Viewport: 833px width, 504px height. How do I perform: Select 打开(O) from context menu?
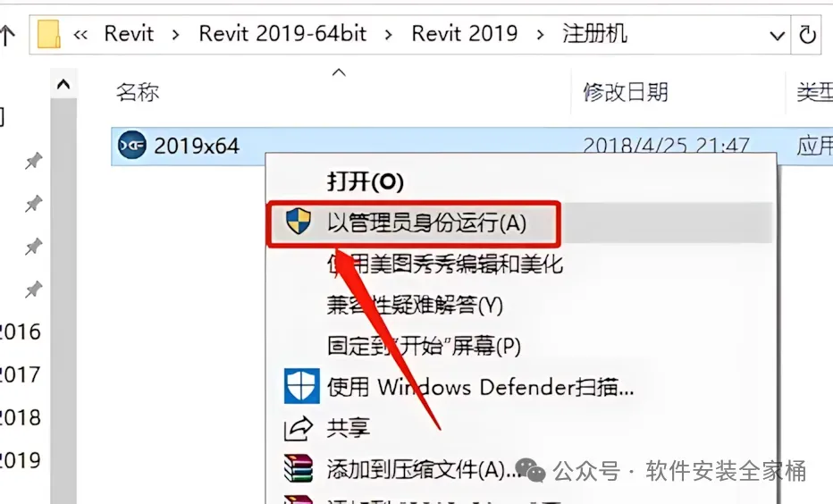point(366,181)
